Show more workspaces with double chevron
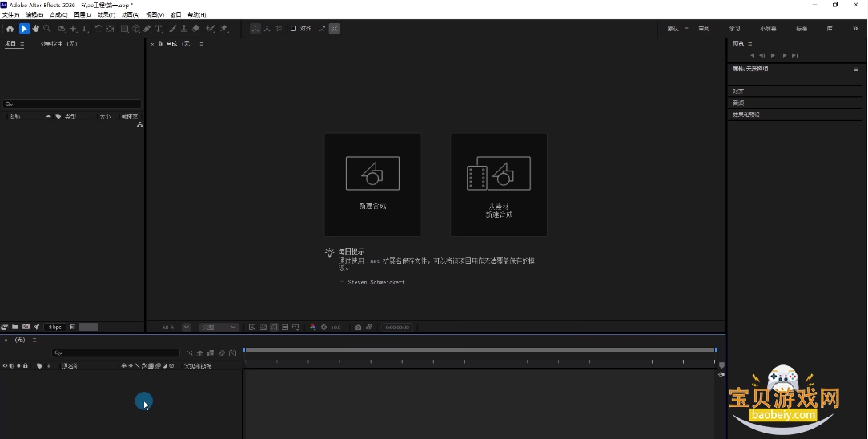The height and width of the screenshot is (439, 868). tap(855, 29)
